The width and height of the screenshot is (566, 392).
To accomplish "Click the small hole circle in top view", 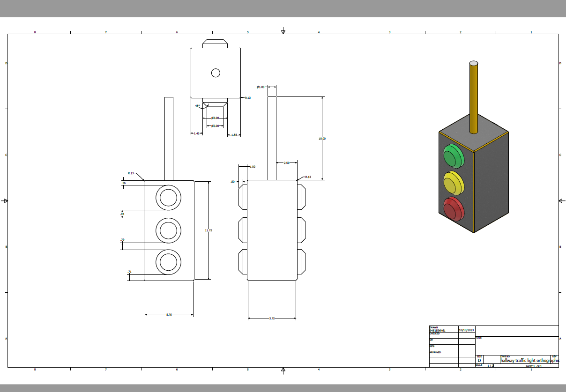I will coord(216,73).
